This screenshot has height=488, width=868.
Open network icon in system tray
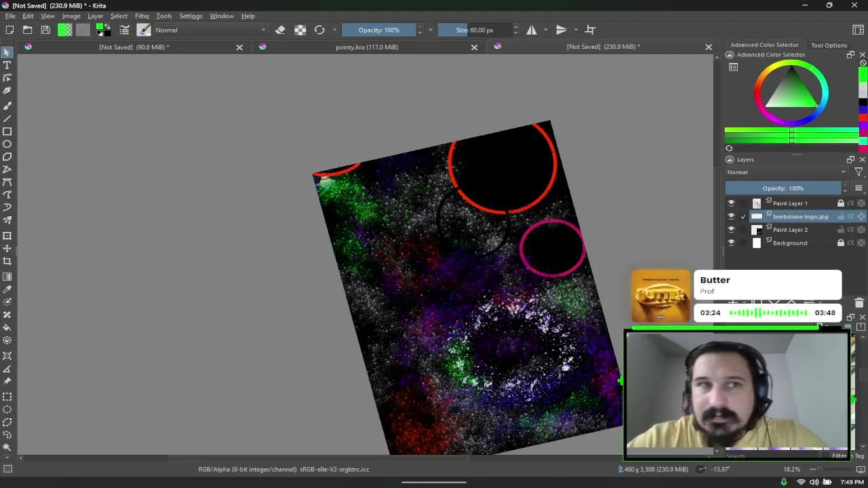[801, 483]
